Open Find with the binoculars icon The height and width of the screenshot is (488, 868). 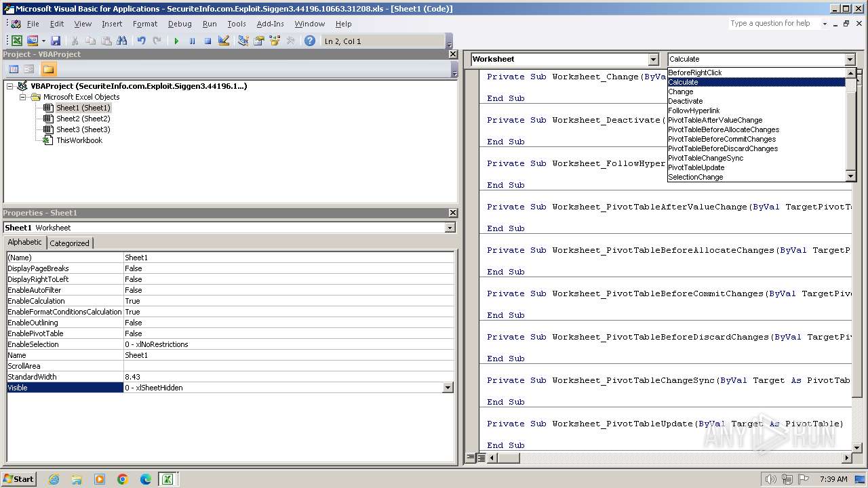[x=122, y=41]
